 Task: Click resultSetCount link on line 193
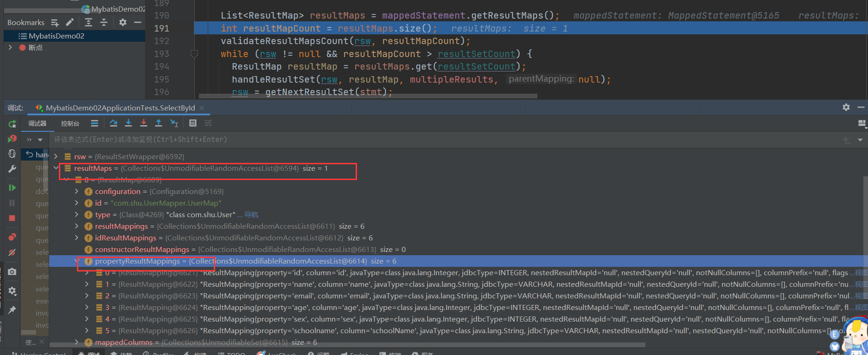(476, 54)
